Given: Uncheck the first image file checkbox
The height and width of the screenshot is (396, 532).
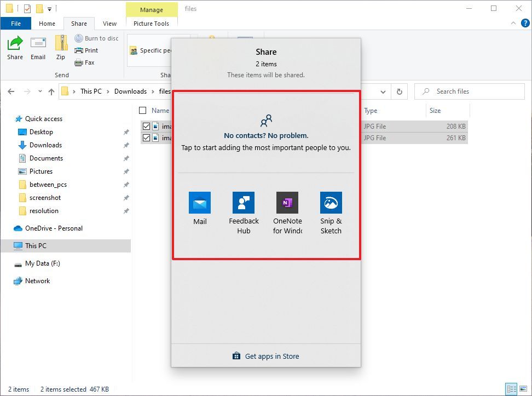Looking at the screenshot, I should (146, 126).
